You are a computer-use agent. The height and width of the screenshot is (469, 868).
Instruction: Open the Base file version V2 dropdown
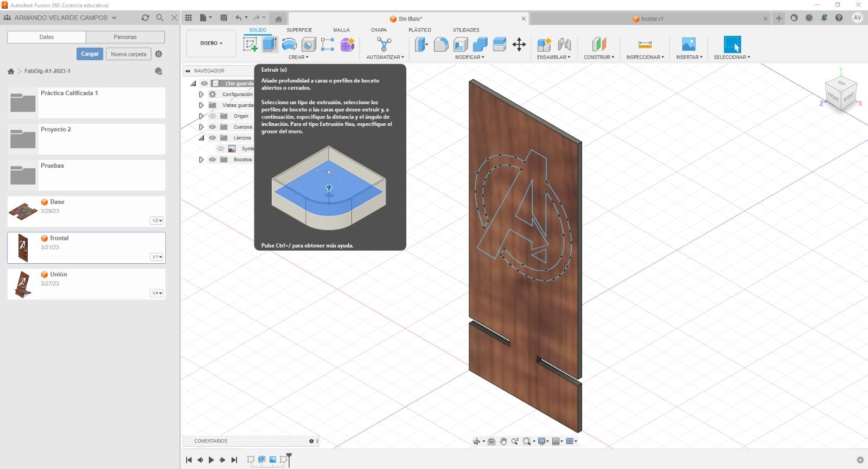pyautogui.click(x=157, y=220)
